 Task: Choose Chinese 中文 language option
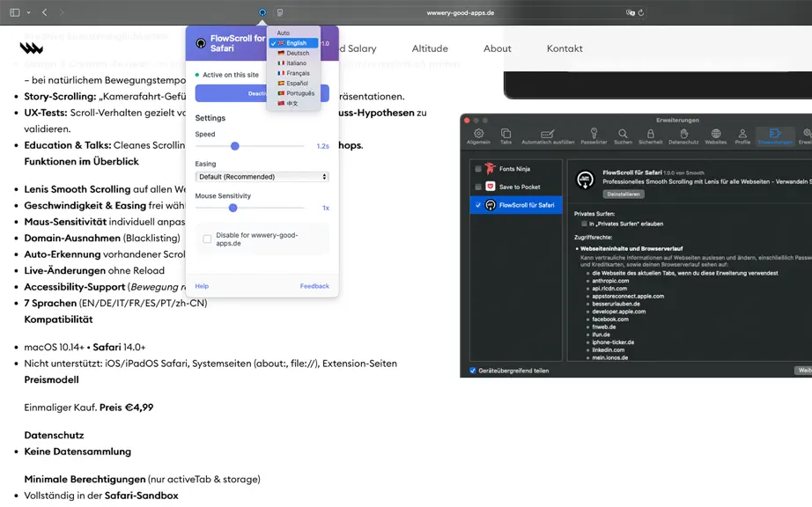click(x=293, y=103)
